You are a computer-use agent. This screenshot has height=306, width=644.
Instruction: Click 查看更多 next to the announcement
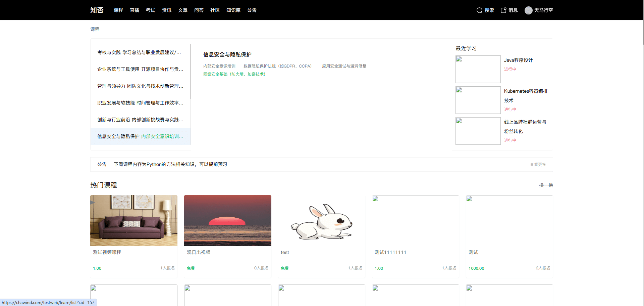[x=538, y=165]
